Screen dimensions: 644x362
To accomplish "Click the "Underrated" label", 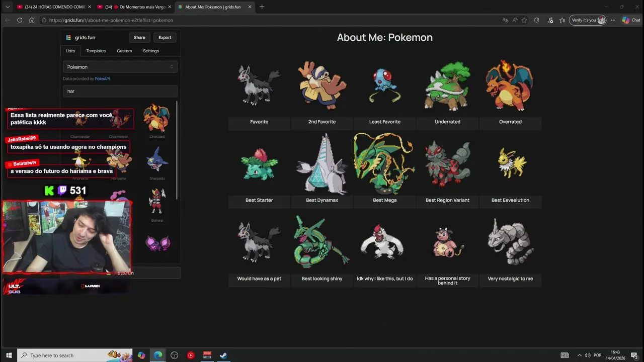I will pos(447,122).
